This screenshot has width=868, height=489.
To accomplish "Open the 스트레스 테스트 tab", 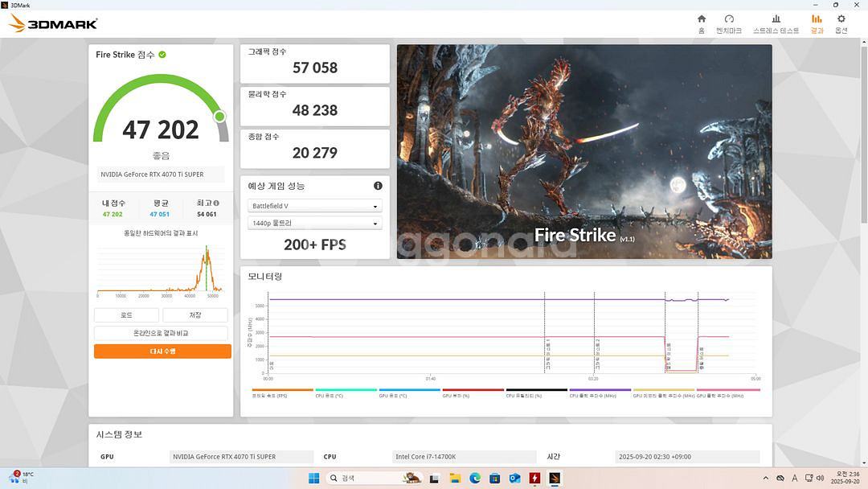I will [776, 19].
